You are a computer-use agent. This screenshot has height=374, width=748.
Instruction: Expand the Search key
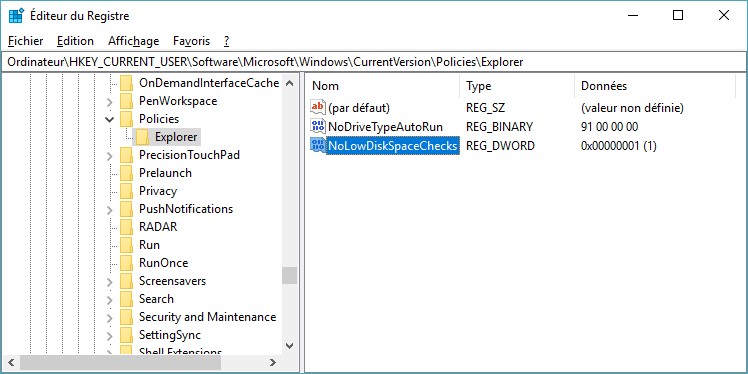click(x=110, y=300)
